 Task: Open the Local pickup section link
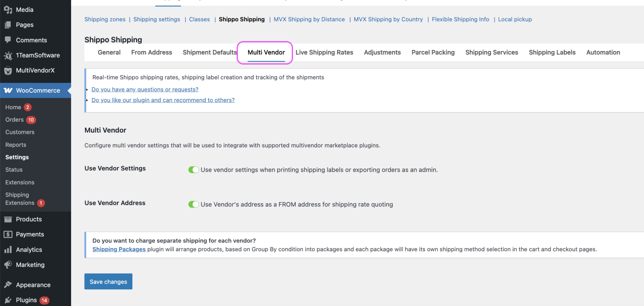pyautogui.click(x=515, y=19)
